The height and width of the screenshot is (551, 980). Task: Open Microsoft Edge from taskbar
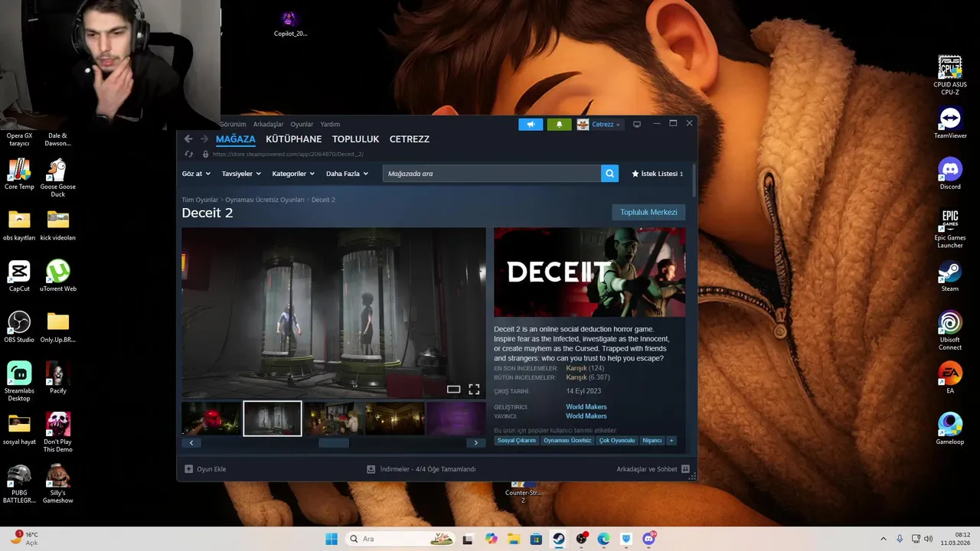pos(603,539)
